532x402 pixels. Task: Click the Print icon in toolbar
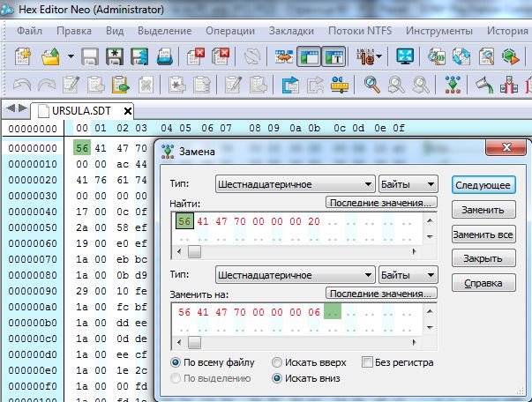click(x=165, y=56)
